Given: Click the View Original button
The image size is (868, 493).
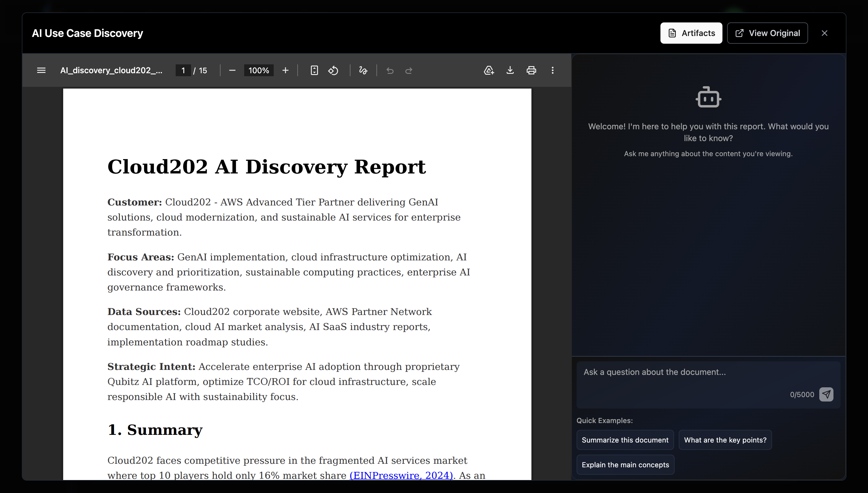Looking at the screenshot, I should [767, 33].
